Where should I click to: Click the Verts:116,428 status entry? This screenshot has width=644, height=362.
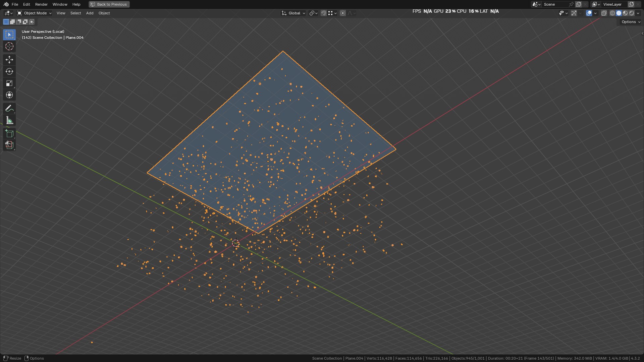click(x=379, y=358)
